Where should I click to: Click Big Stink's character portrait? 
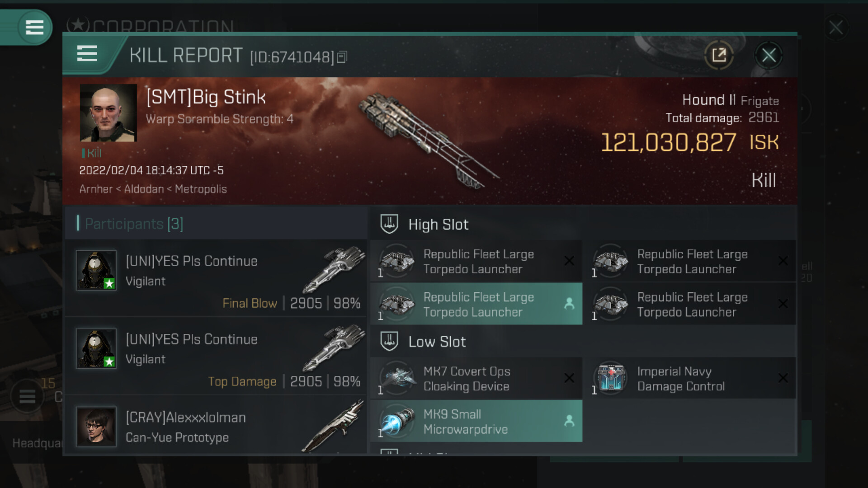[108, 113]
